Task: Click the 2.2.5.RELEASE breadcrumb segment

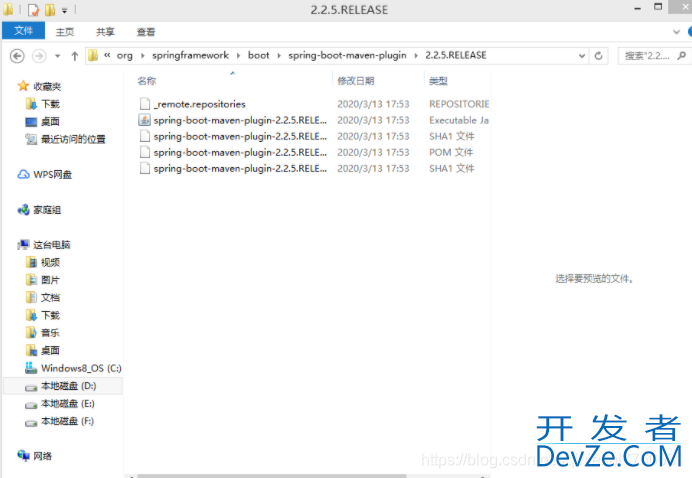Action: pyautogui.click(x=455, y=55)
